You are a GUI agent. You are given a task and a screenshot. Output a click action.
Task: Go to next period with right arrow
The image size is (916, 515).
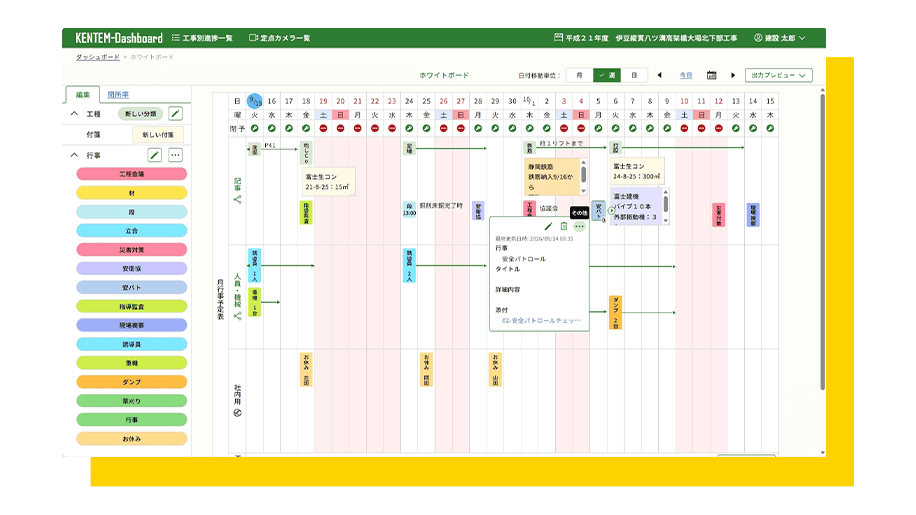pyautogui.click(x=733, y=75)
